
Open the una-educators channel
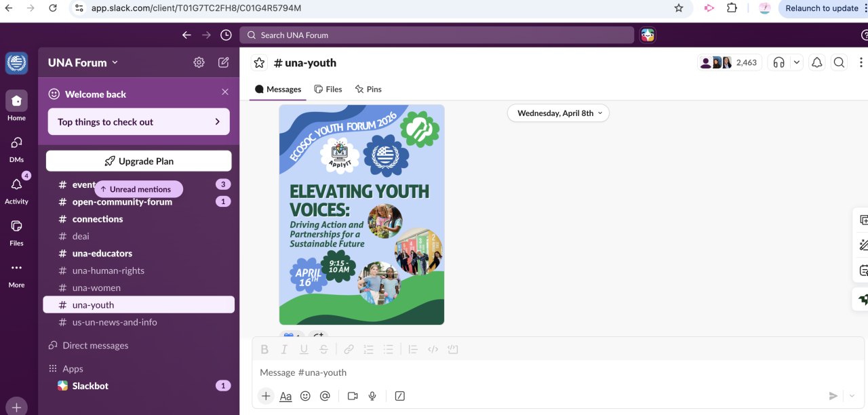138,254
